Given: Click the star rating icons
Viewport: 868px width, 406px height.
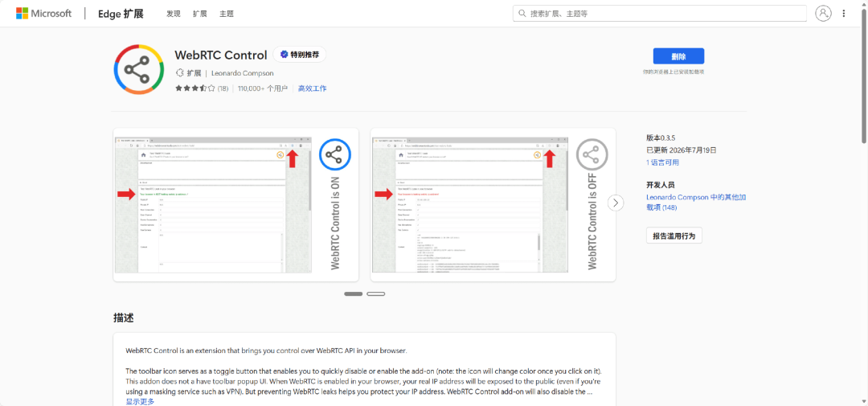Looking at the screenshot, I should pyautogui.click(x=194, y=88).
